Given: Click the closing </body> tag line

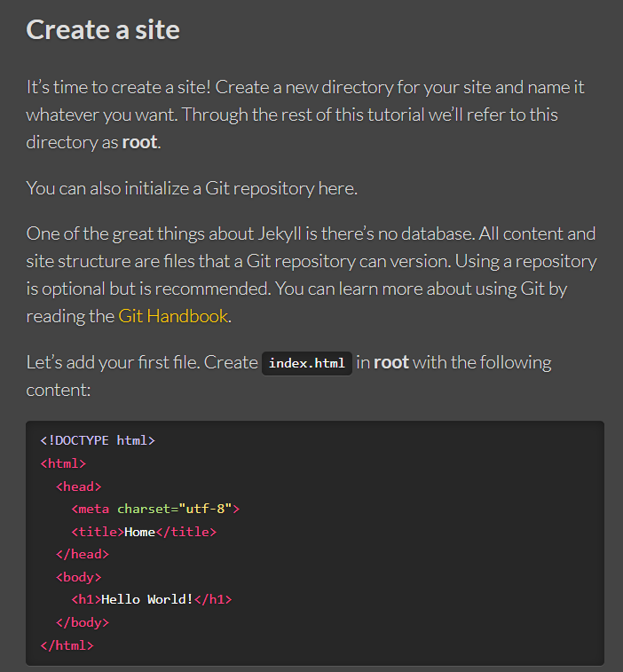Looking at the screenshot, I should pyautogui.click(x=83, y=622).
